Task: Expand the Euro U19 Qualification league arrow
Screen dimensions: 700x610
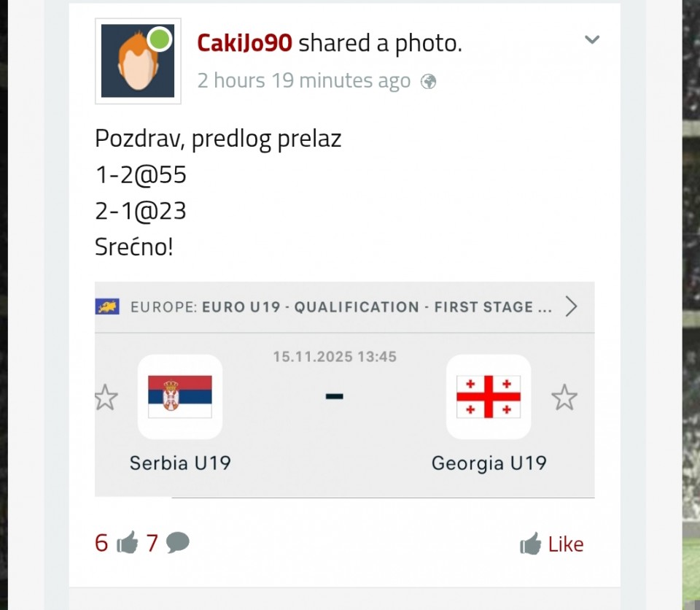Action: tap(571, 307)
